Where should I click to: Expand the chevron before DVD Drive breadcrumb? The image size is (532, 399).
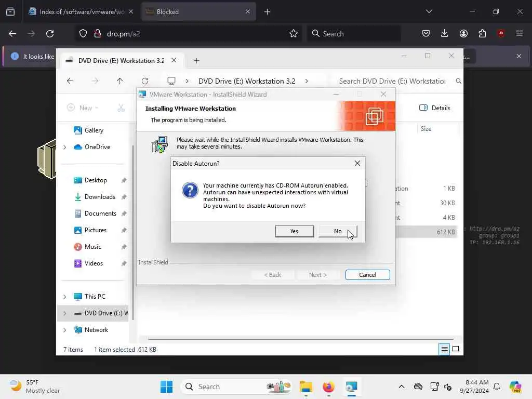[x=187, y=81]
